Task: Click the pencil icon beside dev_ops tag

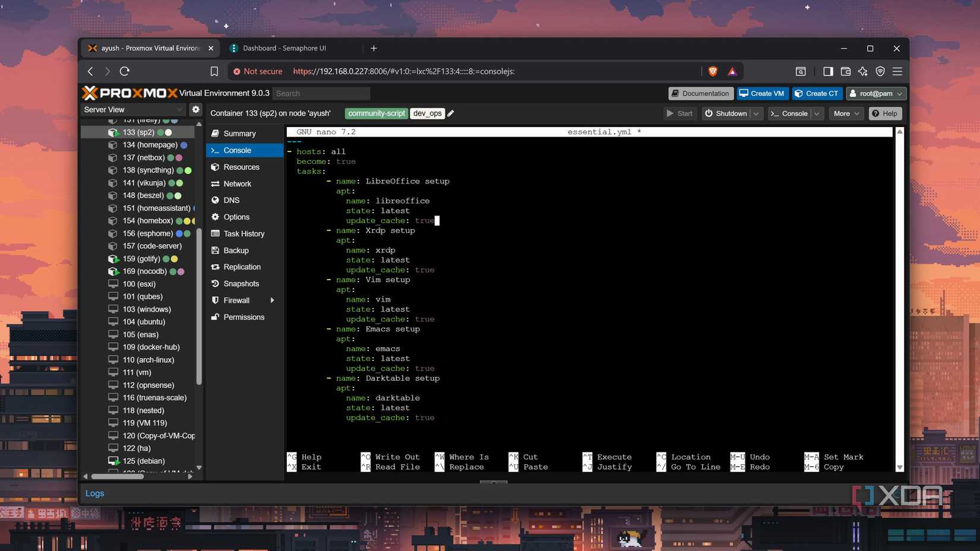Action: tap(450, 113)
